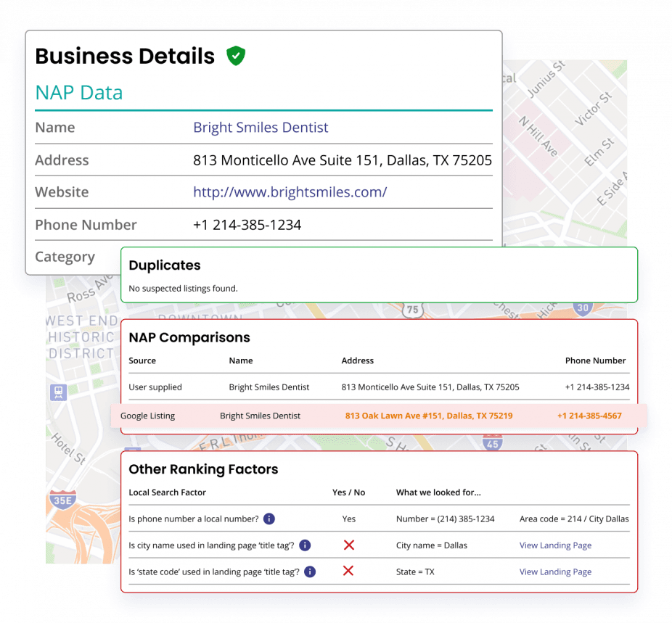Image resolution: width=672 pixels, height=623 pixels.
Task: Click the NAP Comparisons heading
Action: pos(189,337)
